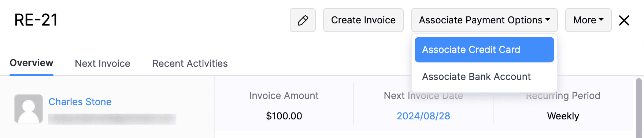Click Charles Stone's avatar placeholder
Image resolution: width=644 pixels, height=138 pixels.
click(29, 109)
